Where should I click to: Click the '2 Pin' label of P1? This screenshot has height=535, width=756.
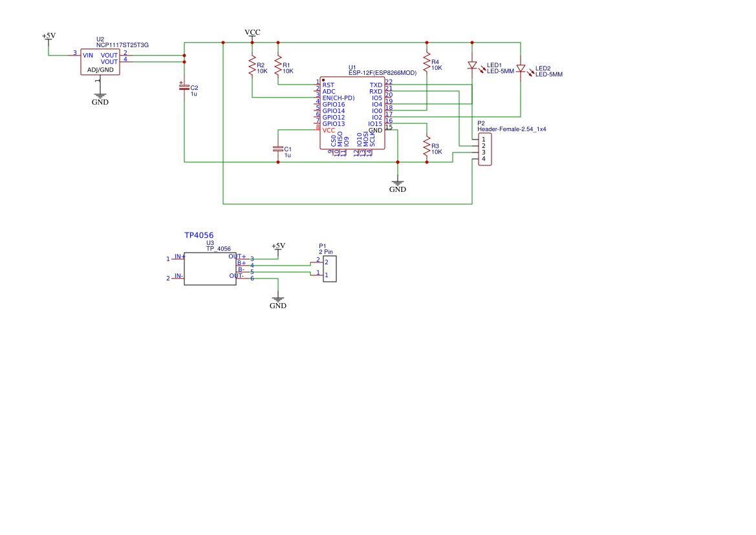[326, 253]
